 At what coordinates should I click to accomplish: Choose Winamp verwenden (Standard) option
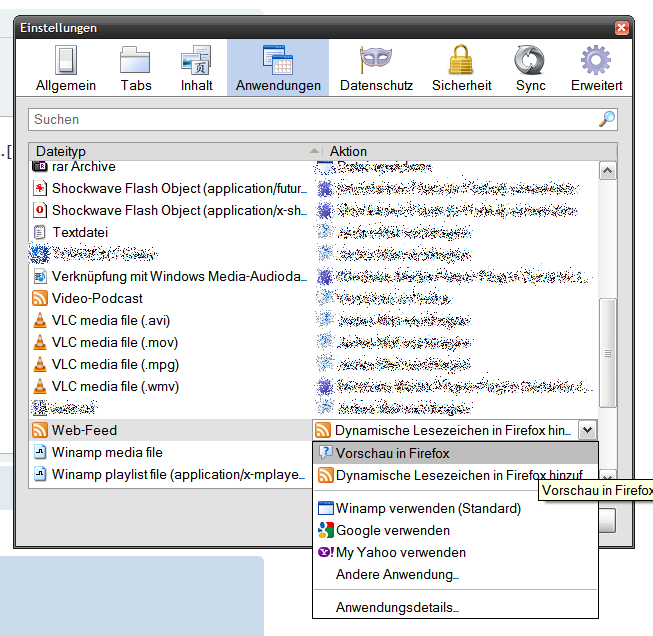(x=455, y=508)
